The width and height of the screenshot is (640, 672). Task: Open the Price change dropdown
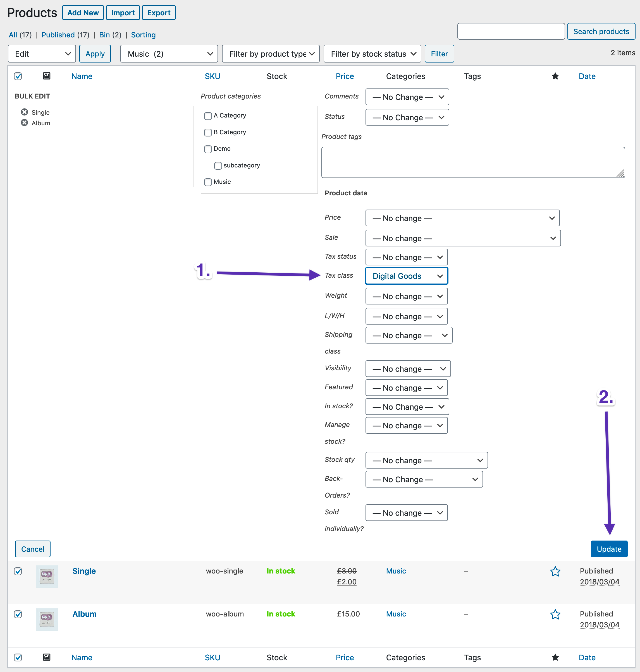(x=462, y=218)
